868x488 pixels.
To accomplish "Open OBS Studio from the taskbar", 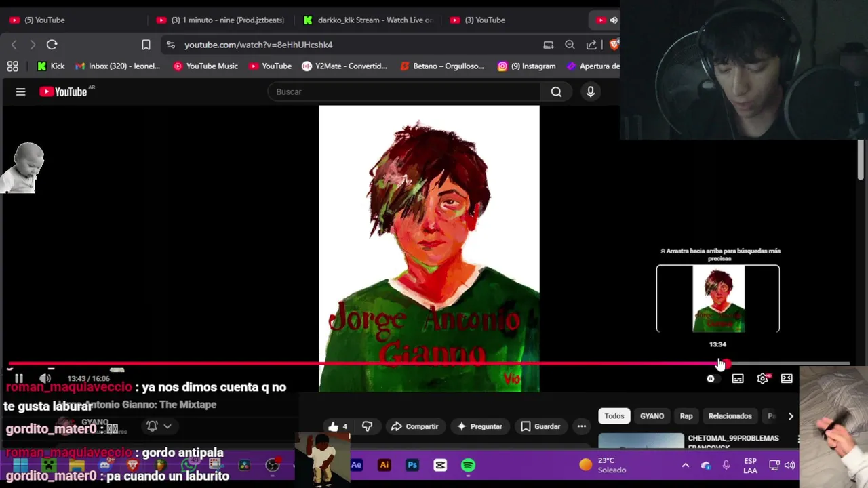I will click(x=273, y=465).
